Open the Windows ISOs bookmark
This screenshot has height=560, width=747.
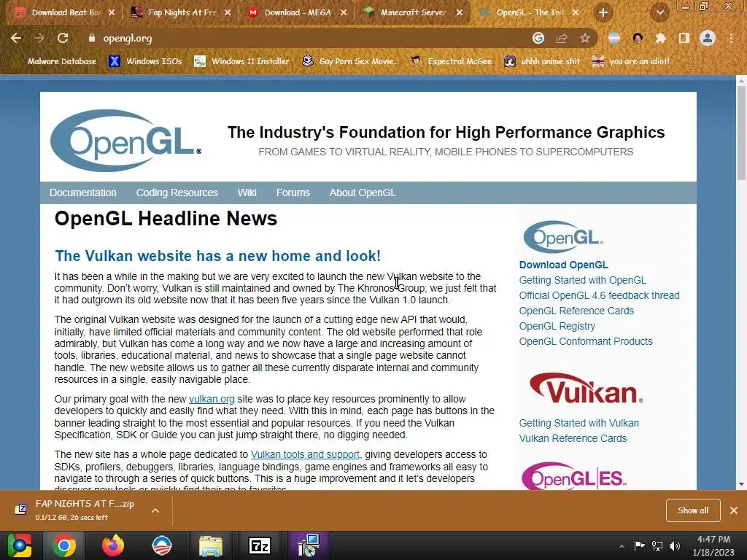click(x=146, y=61)
